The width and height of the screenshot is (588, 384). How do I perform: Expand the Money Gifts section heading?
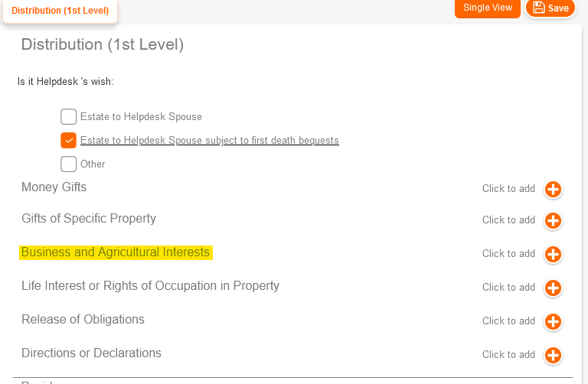(x=54, y=187)
